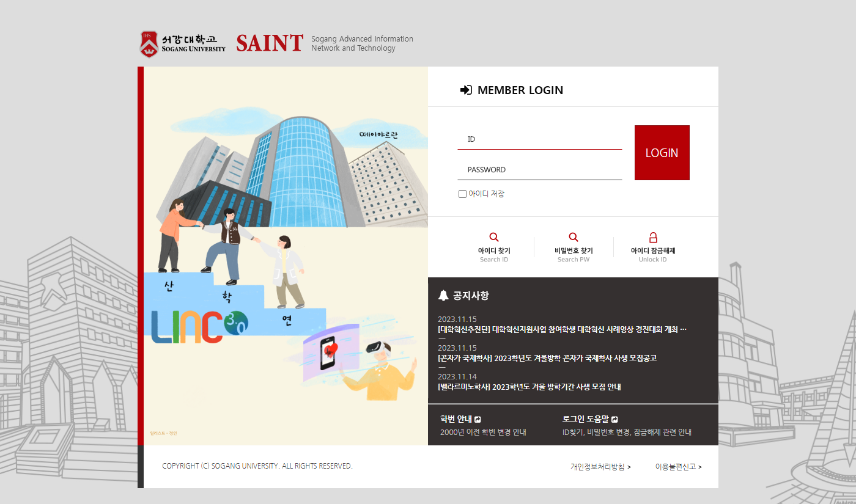
Task: Open the 개인정보처리방침 link
Action: coord(600,467)
